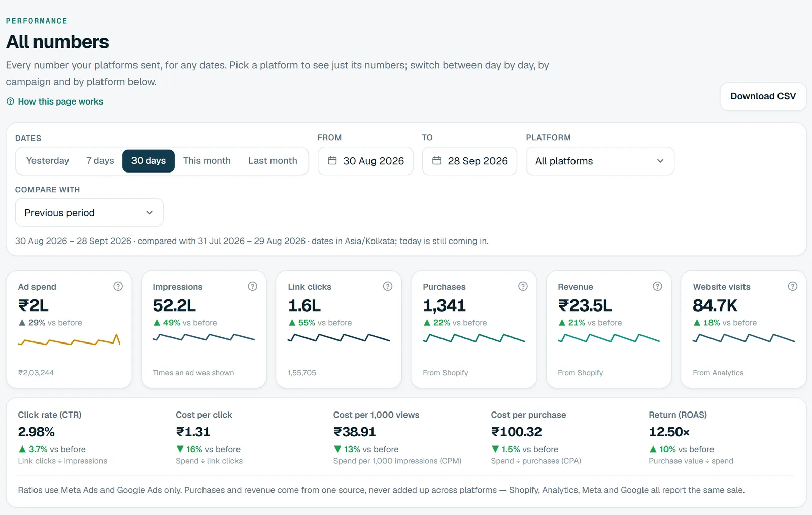
Task: Click the ₹1.31 cost per click value
Action: 193,432
